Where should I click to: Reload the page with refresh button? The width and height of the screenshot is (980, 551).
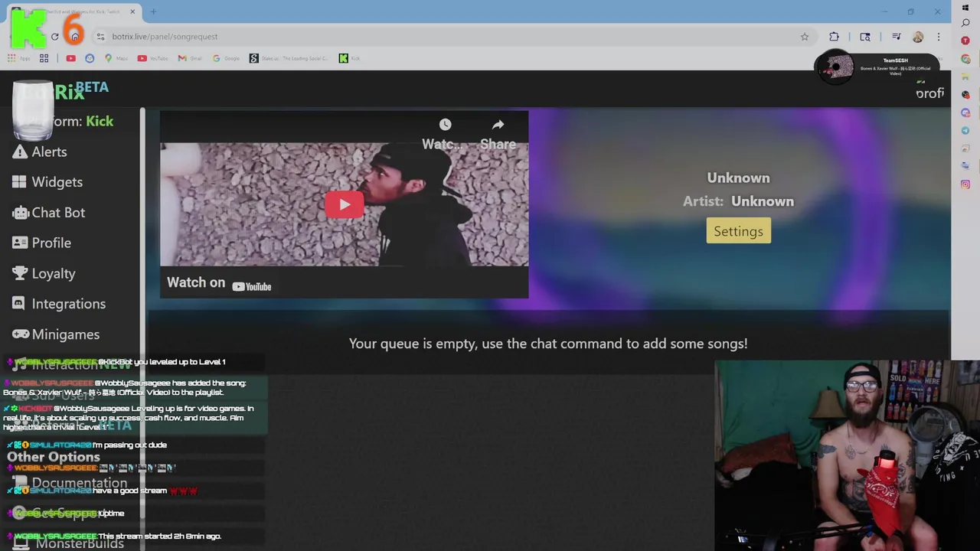[54, 37]
